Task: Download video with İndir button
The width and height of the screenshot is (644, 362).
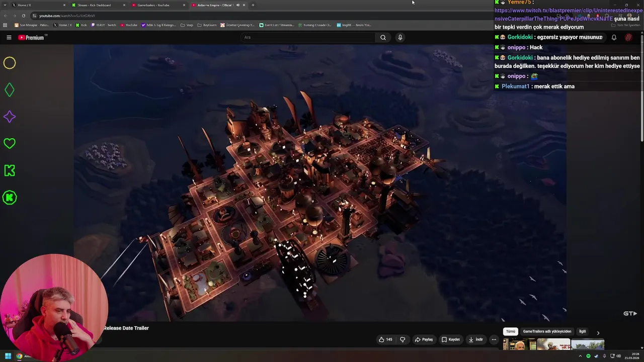Action: pyautogui.click(x=476, y=339)
